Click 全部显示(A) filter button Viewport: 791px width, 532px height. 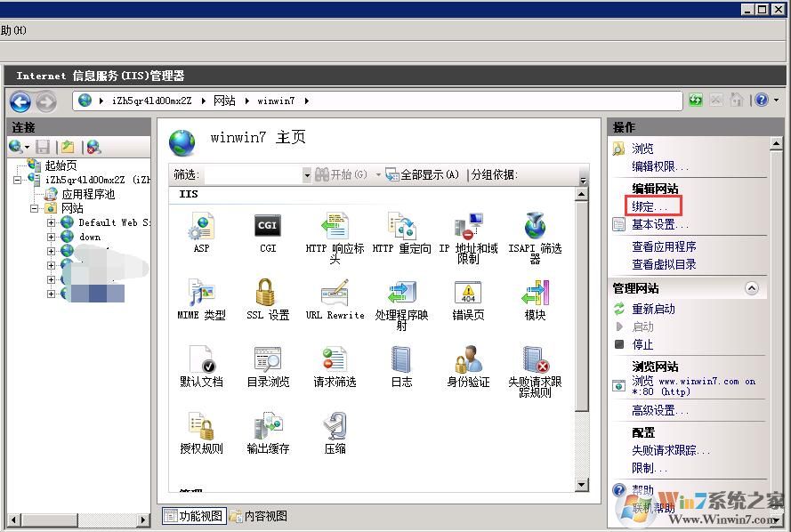[423, 175]
